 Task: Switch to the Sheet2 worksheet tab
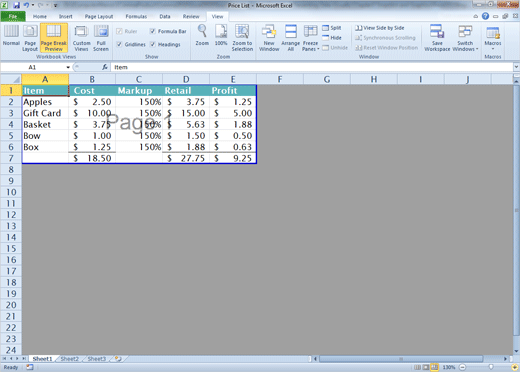(69, 359)
